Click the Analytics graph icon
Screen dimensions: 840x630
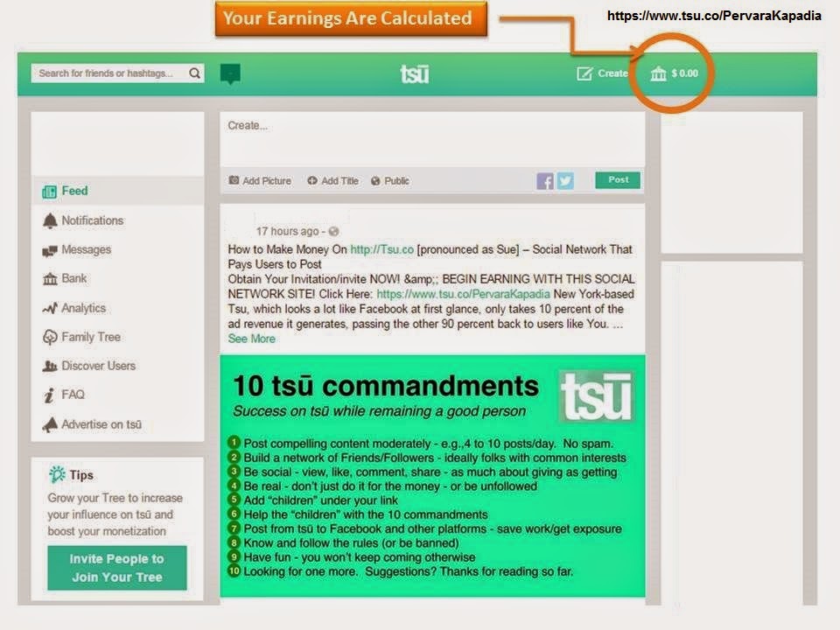click(50, 308)
